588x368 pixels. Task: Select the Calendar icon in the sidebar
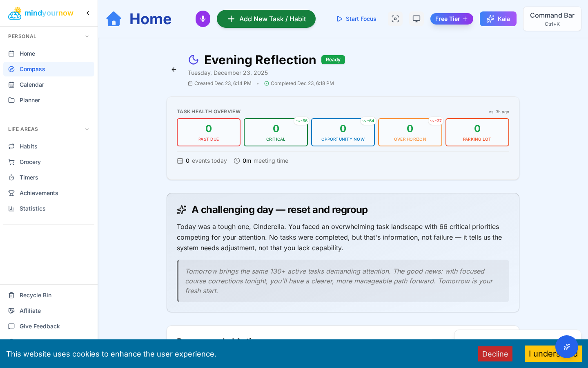tap(11, 85)
